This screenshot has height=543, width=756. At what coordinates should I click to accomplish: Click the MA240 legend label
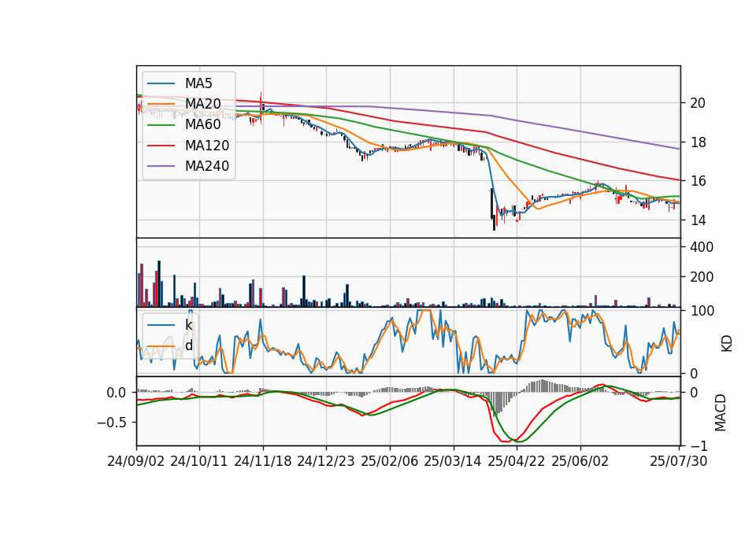point(207,166)
